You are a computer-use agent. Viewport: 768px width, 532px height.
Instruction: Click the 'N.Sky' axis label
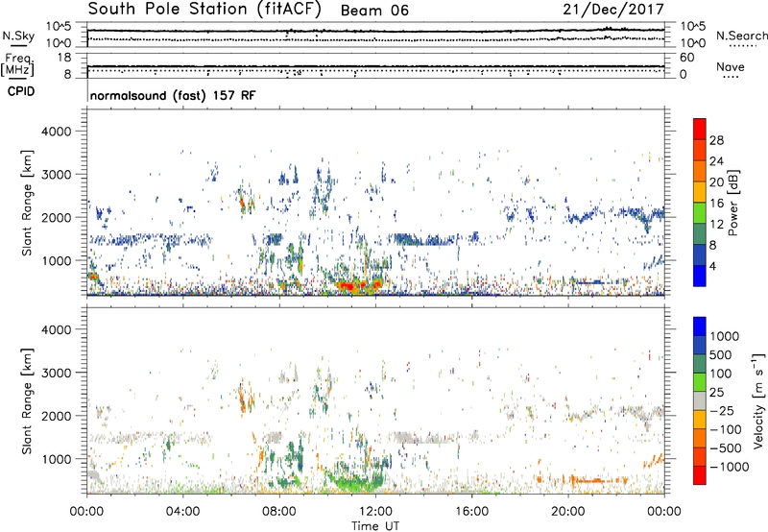point(18,36)
